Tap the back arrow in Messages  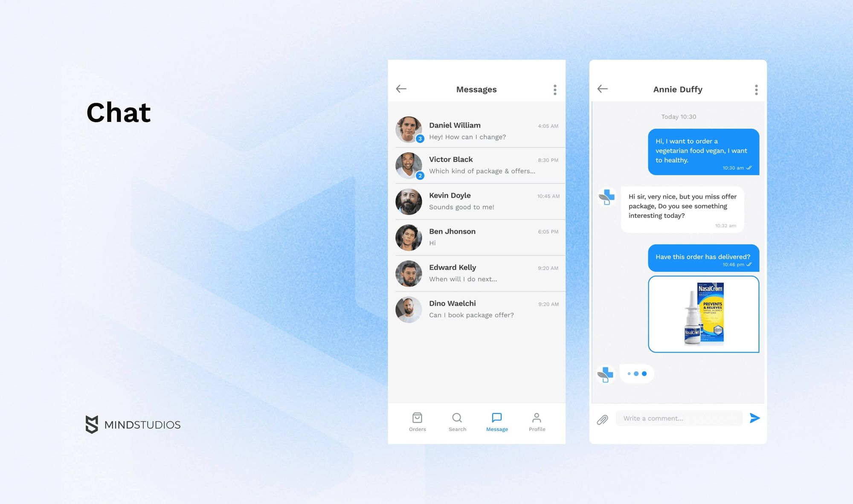pos(401,89)
